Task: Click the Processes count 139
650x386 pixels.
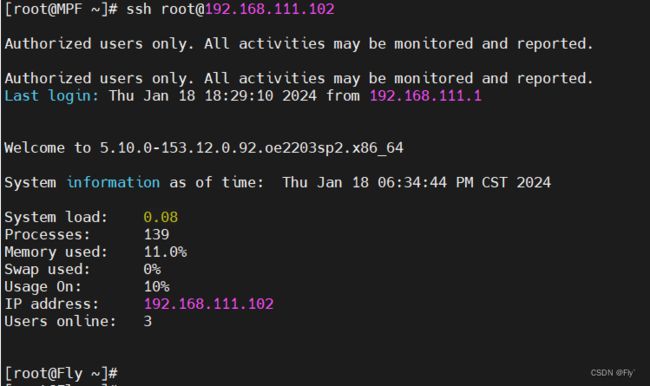Action: click(156, 235)
